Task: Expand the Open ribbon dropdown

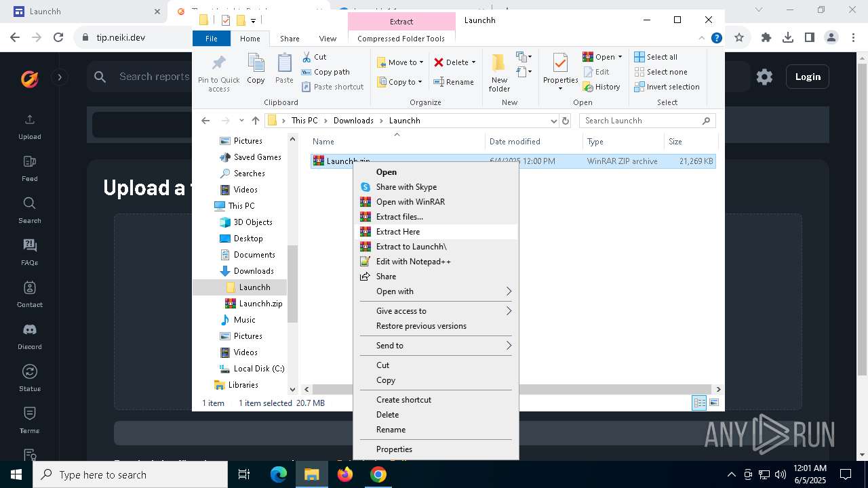Action: pos(619,57)
